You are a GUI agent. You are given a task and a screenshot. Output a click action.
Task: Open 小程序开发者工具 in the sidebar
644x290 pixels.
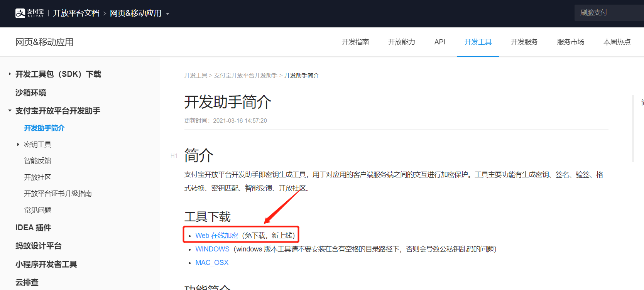click(x=46, y=264)
